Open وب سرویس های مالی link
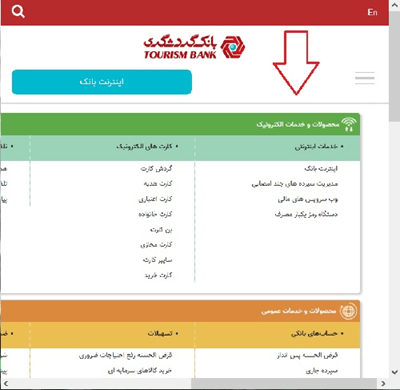 308,199
